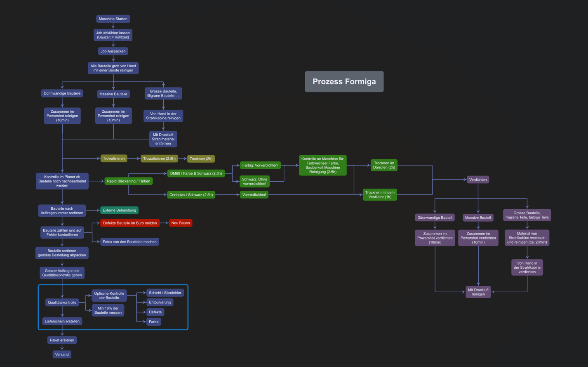Click 'Bauteile sortieren gemäss Bestellung abpacken'
This screenshot has width=588, height=367.
[62, 253]
